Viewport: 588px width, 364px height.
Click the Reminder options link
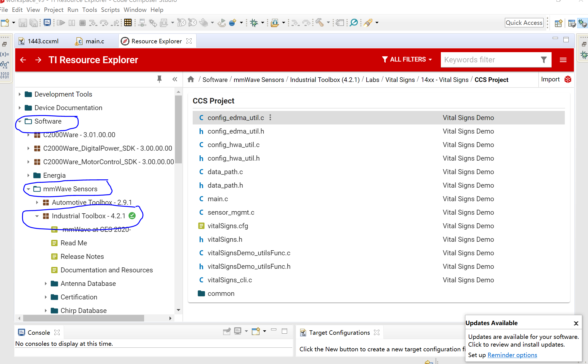point(512,355)
